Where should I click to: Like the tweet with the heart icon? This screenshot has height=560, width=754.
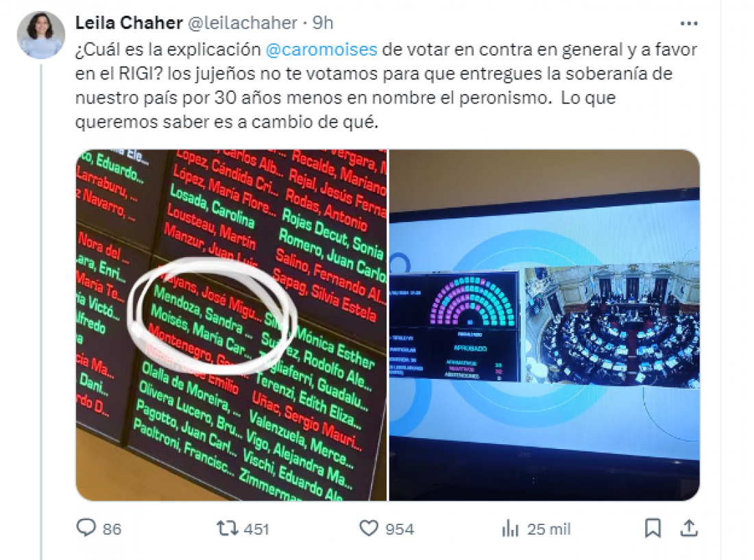(x=369, y=528)
